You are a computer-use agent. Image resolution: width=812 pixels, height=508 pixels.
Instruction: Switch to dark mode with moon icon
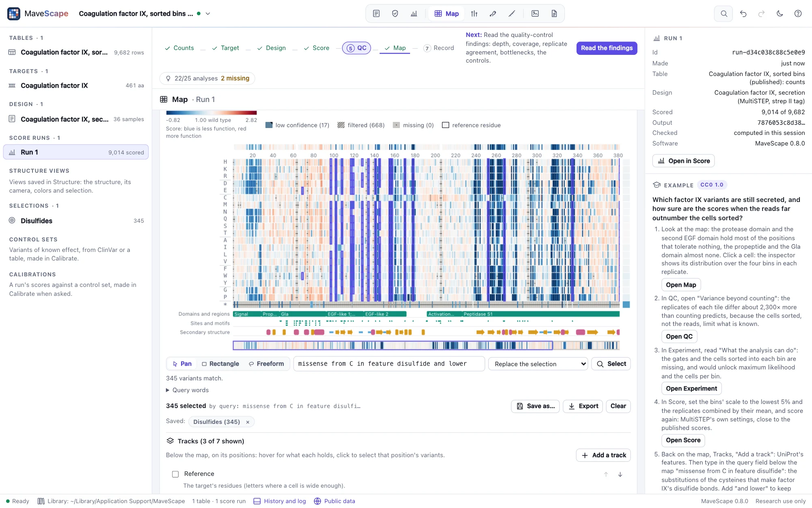point(780,13)
